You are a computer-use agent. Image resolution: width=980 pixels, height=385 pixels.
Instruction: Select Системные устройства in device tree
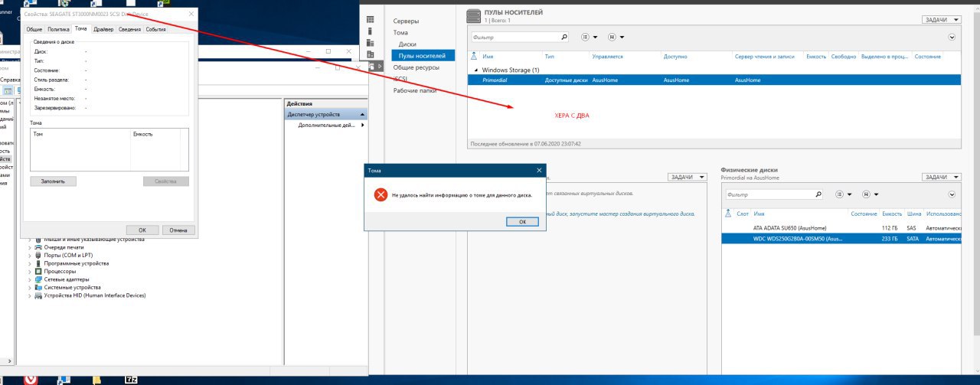coord(72,287)
